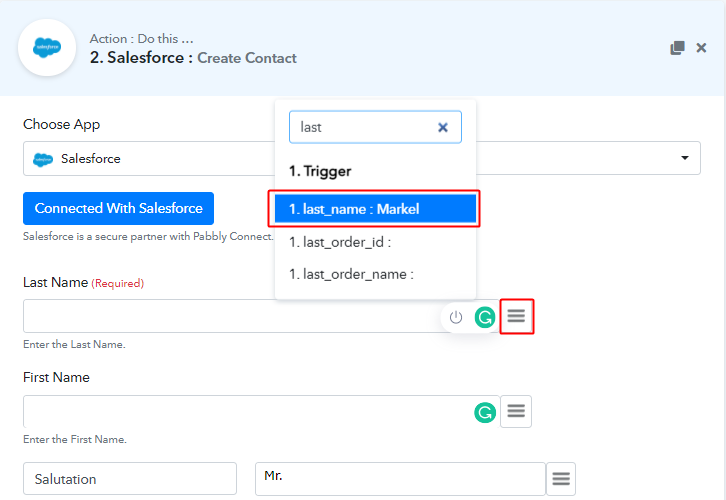Click the salutation value field showing 'Mr.'
The height and width of the screenshot is (500, 726).
400,479
